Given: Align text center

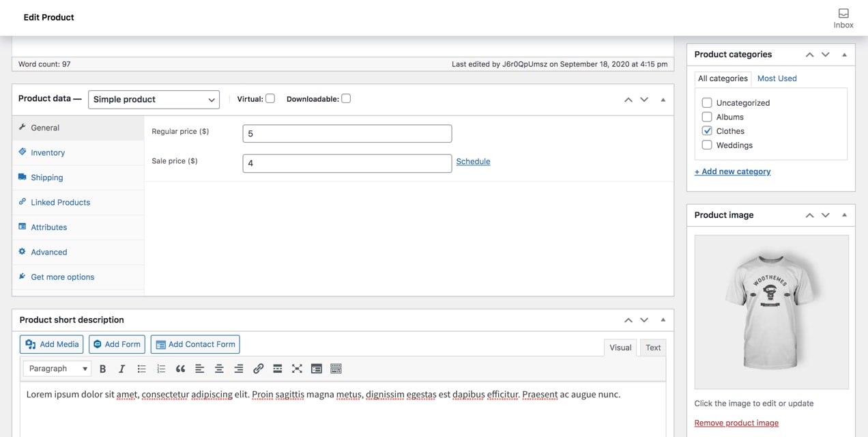Looking at the screenshot, I should click(x=219, y=369).
